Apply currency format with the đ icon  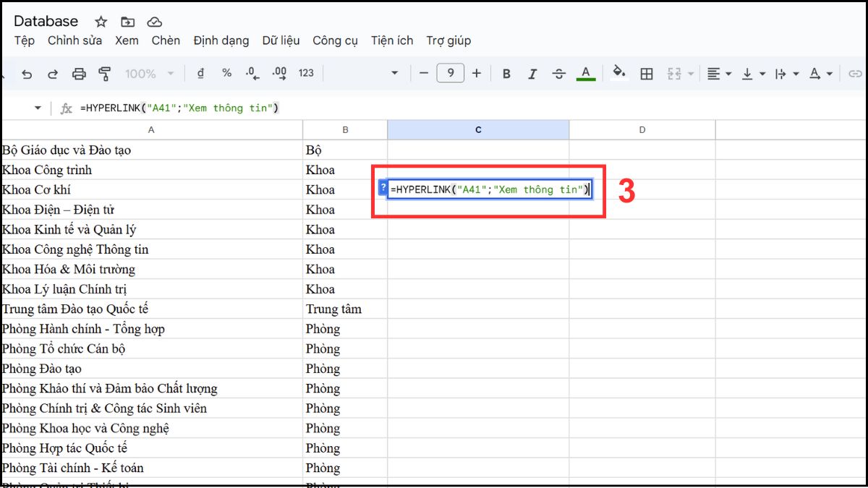pos(200,73)
